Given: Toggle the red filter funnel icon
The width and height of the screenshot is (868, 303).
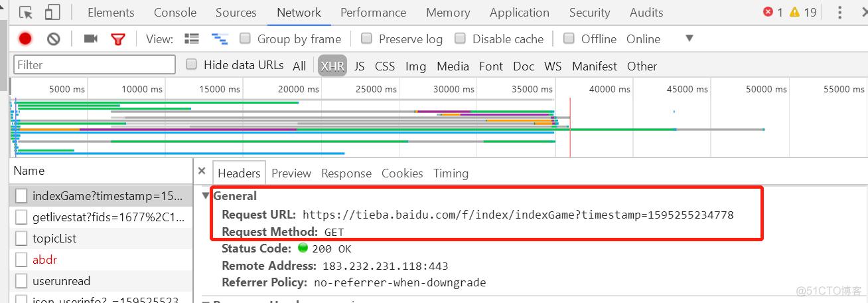Looking at the screenshot, I should (x=118, y=39).
